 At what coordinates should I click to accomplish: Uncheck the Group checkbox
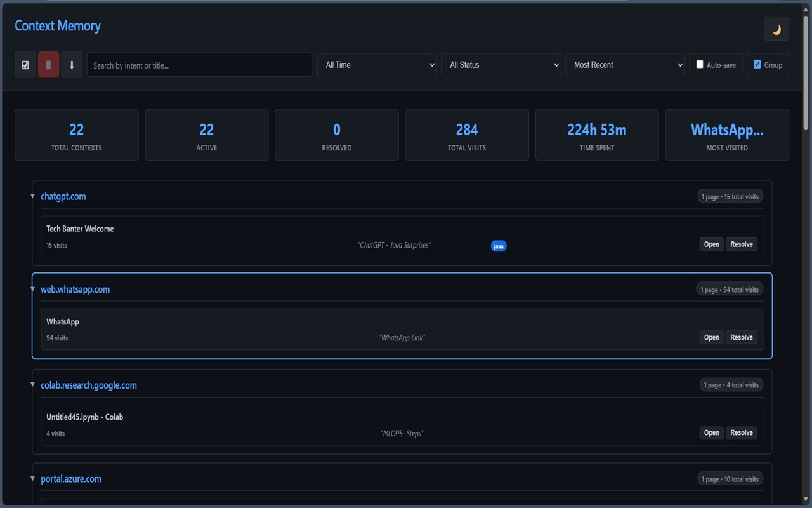757,64
